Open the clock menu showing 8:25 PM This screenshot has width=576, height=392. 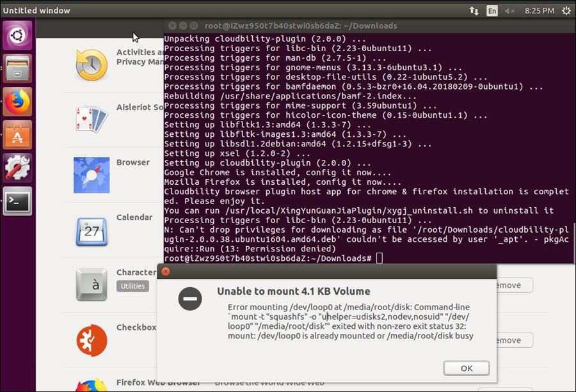click(539, 11)
